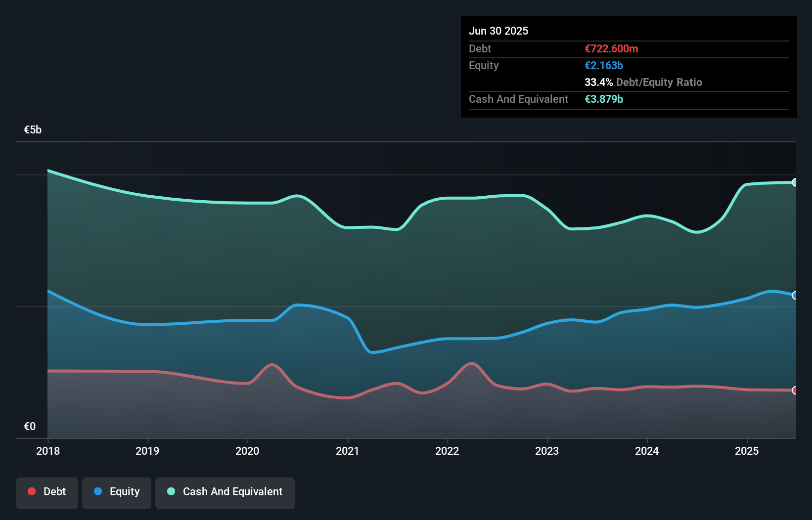Click the €5b y-axis label
Screen dimensions: 812x520
33,130
